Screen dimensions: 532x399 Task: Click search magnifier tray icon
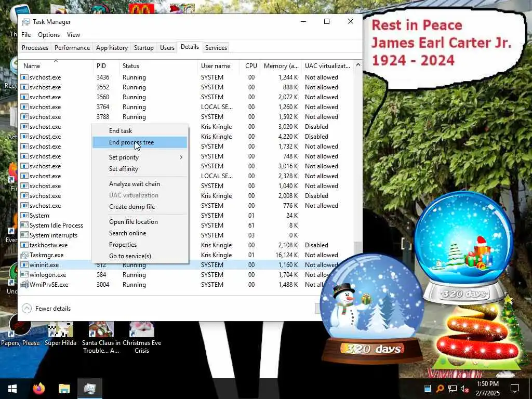[440, 389]
